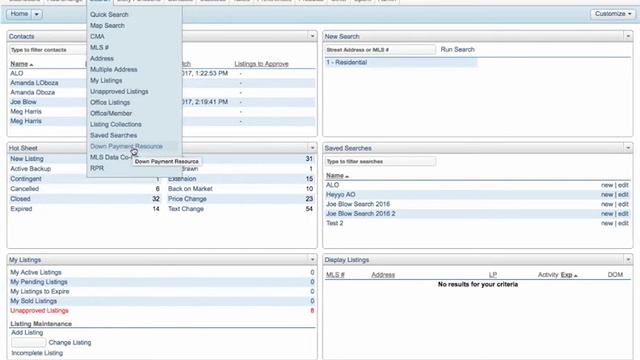Screen dimensions: 640x360
Task: Select Listing Collections menu item
Action: point(116,124)
